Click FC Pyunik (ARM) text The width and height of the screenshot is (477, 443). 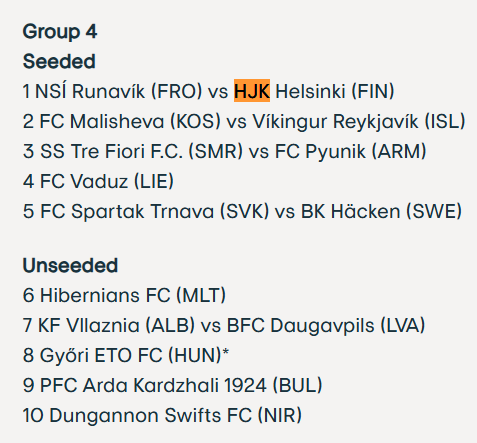click(x=350, y=151)
